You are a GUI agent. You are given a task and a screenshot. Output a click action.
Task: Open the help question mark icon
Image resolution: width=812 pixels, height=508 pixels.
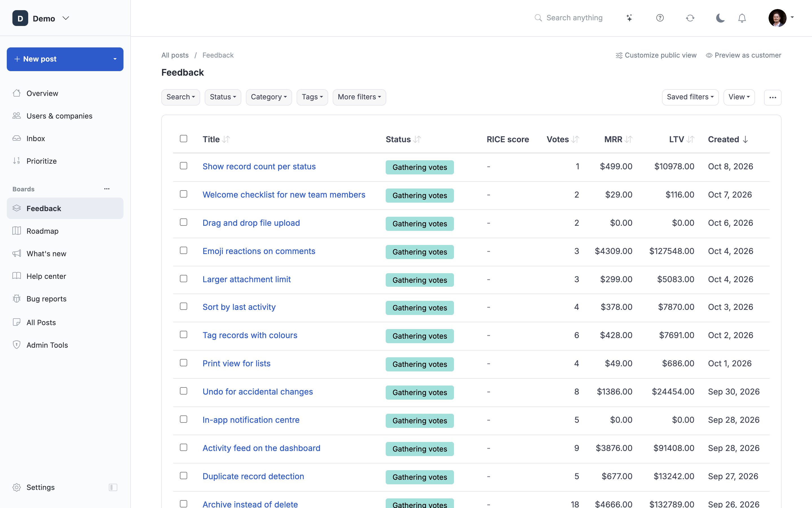(660, 18)
